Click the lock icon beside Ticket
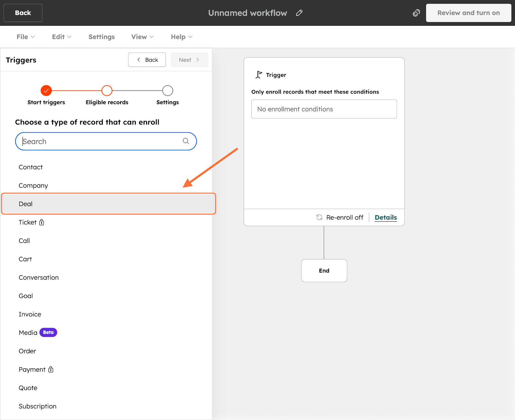Image resolution: width=515 pixels, height=420 pixels. (x=42, y=222)
